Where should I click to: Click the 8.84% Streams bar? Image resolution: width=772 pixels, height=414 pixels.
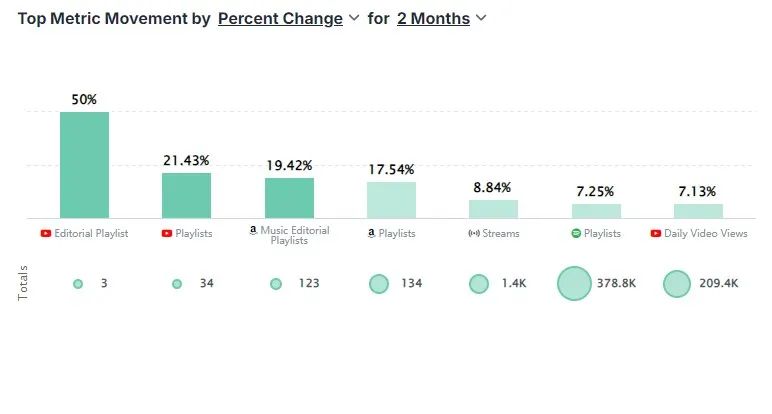(493, 209)
